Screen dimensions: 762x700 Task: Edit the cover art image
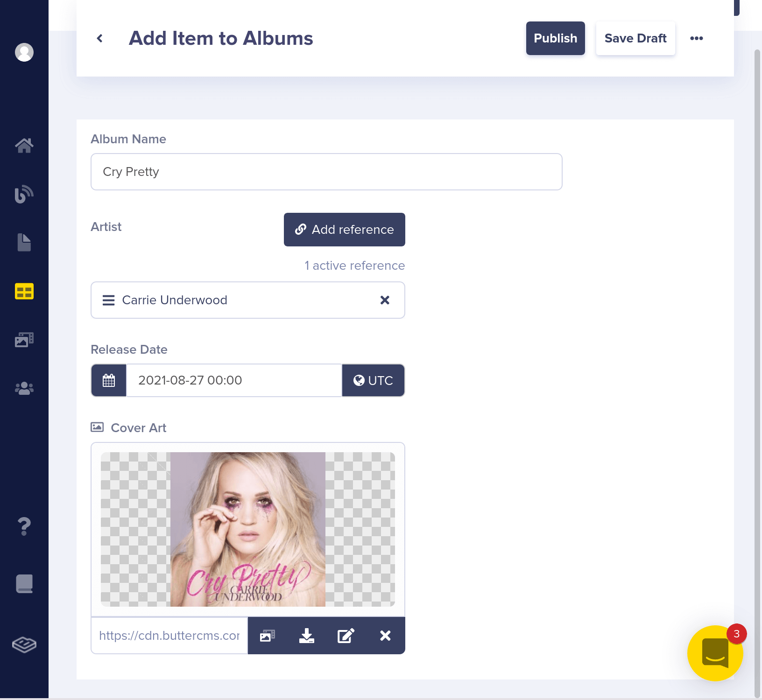click(x=346, y=636)
